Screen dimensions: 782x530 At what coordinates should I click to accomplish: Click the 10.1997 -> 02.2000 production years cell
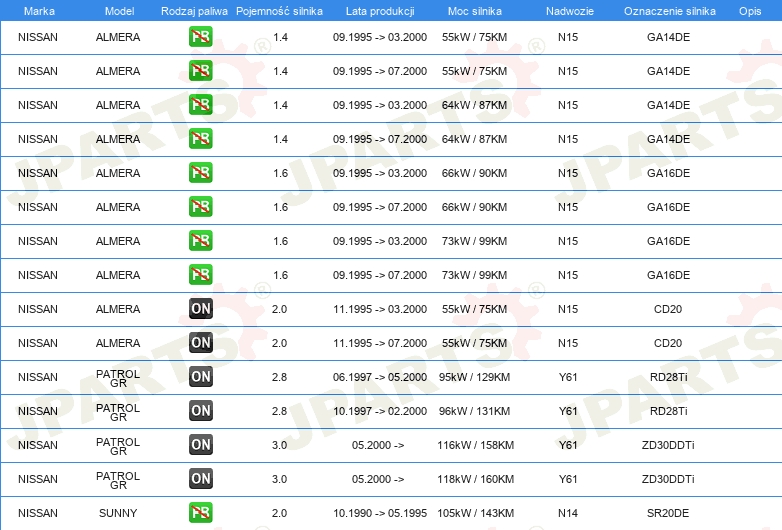click(x=380, y=411)
